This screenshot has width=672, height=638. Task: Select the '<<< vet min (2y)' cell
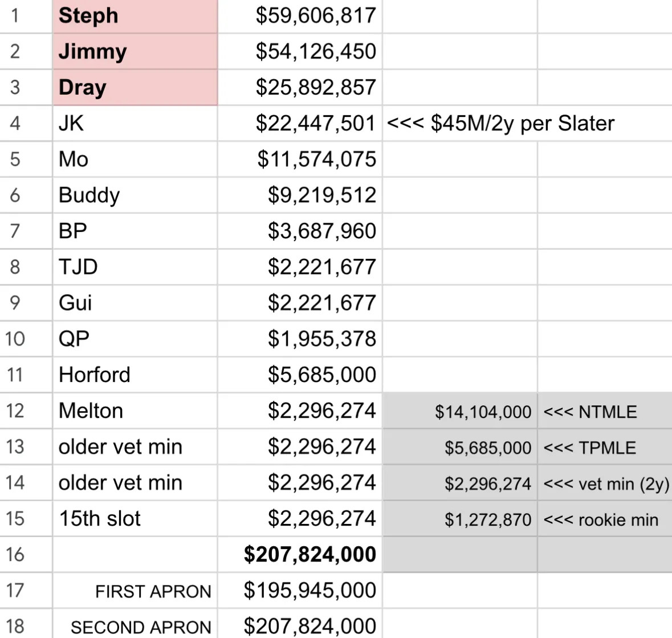(605, 483)
